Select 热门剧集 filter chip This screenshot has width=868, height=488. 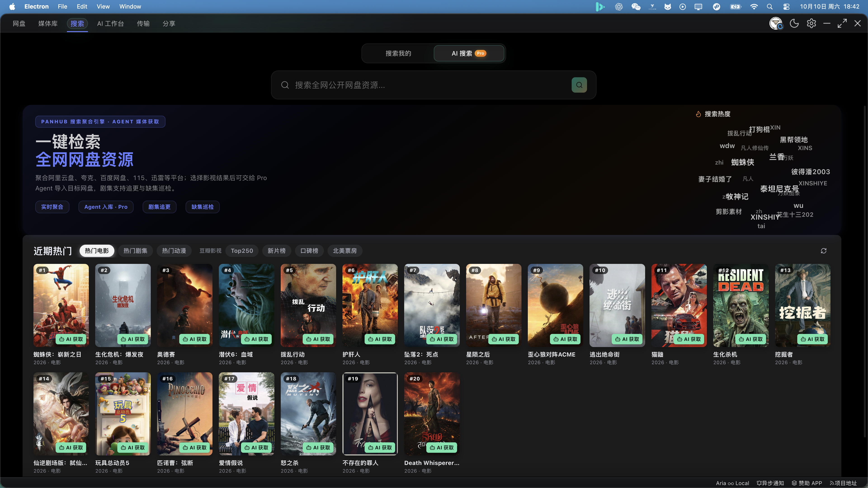pyautogui.click(x=135, y=251)
